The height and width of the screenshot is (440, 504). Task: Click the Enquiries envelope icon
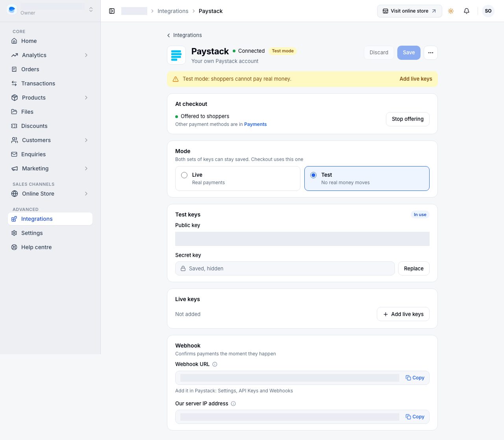click(x=14, y=154)
